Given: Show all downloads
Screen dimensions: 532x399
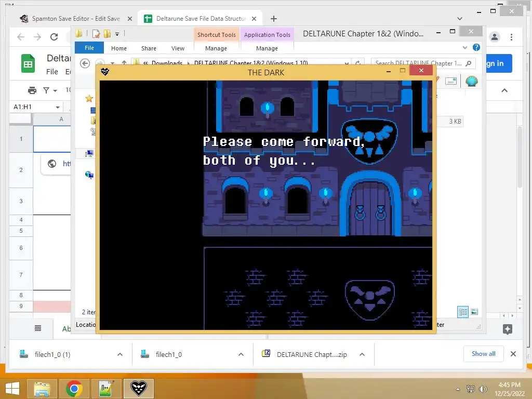Looking at the screenshot, I should 483,354.
